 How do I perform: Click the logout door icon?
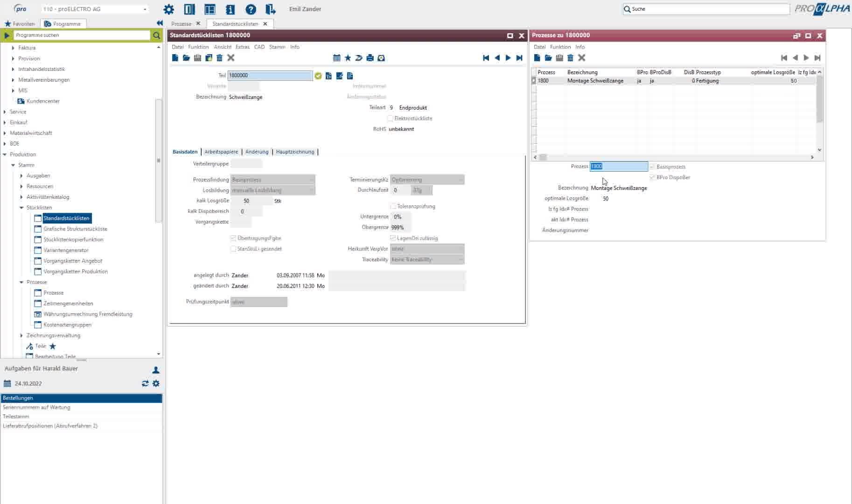pyautogui.click(x=271, y=9)
